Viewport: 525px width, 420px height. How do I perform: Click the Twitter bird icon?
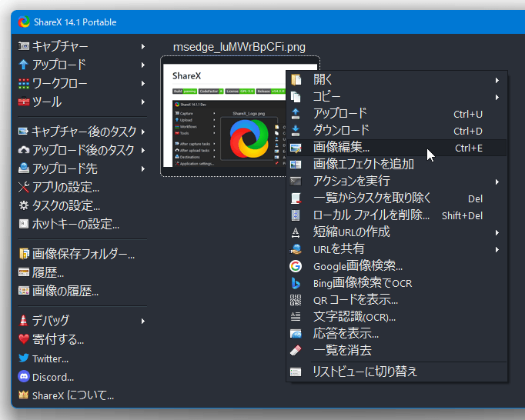coord(24,358)
